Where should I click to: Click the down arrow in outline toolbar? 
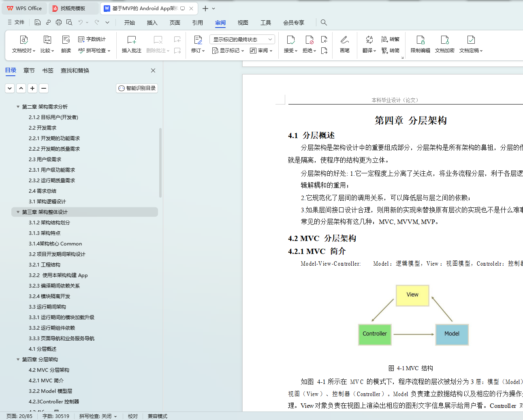tap(10, 88)
